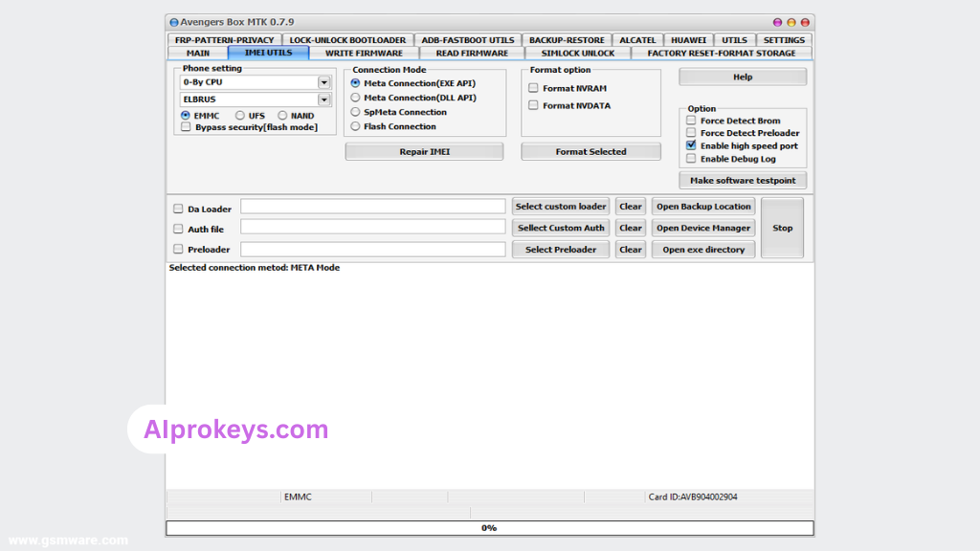Check the Force Detect Brom option
Viewport: 980px width, 551px height.
click(691, 121)
